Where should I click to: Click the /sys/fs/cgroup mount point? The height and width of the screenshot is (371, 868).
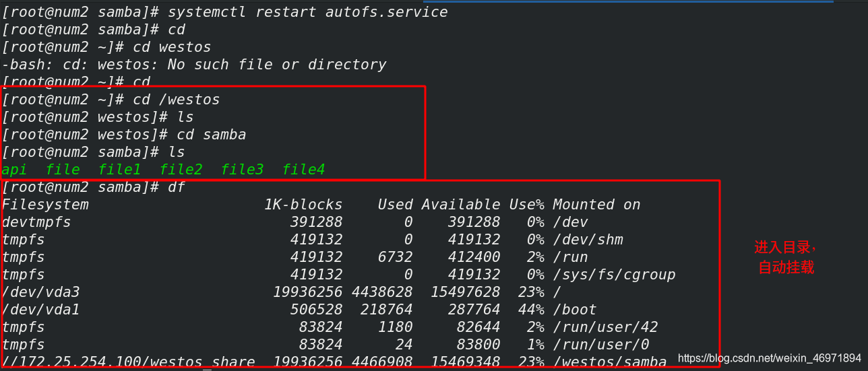[614, 275]
